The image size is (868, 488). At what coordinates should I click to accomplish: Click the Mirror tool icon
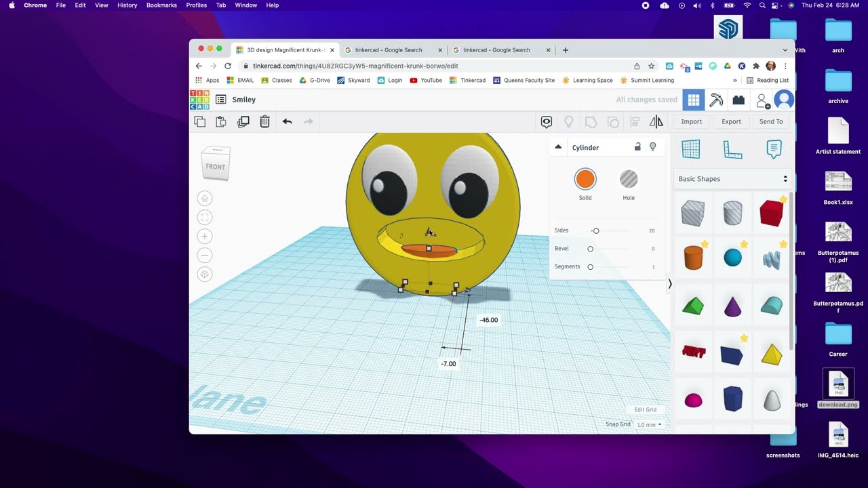click(x=656, y=121)
